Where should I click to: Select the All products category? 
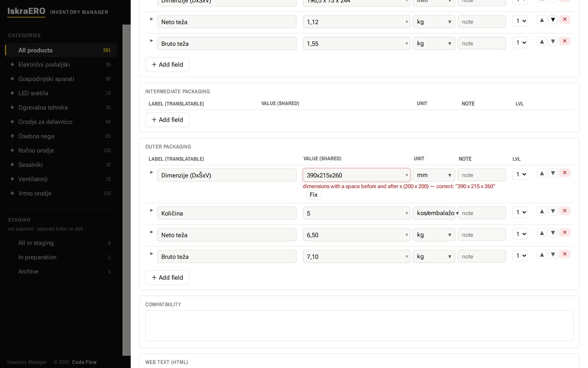tap(61, 50)
